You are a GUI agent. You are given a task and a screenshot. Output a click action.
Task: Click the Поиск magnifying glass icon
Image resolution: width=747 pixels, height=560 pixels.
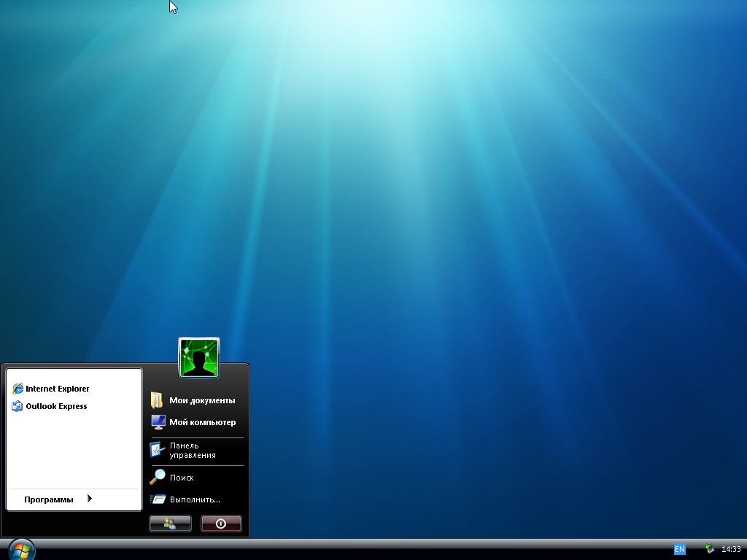(x=158, y=478)
